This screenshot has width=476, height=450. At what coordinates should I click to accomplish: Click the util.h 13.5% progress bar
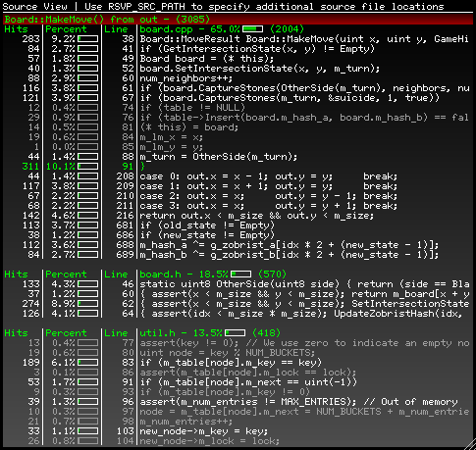[235, 333]
